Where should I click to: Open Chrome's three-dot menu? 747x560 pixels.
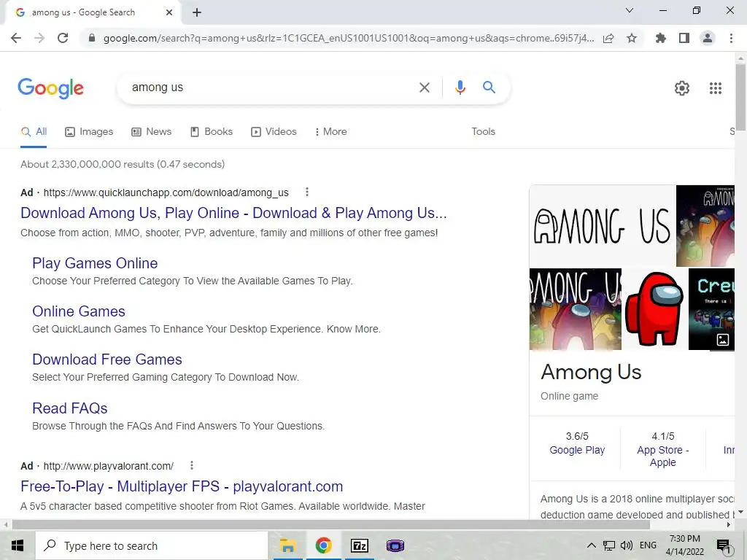pyautogui.click(x=731, y=38)
